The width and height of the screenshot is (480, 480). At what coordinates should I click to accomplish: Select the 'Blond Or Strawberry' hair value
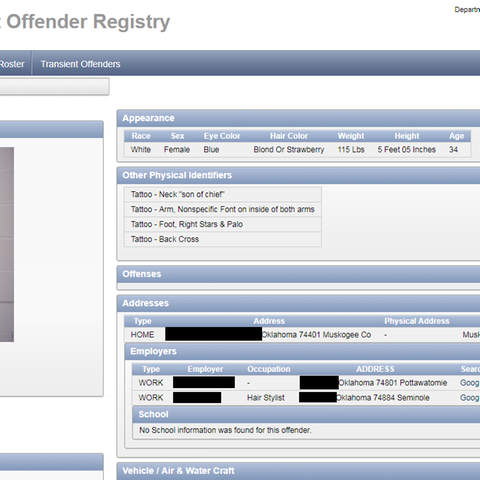point(289,150)
